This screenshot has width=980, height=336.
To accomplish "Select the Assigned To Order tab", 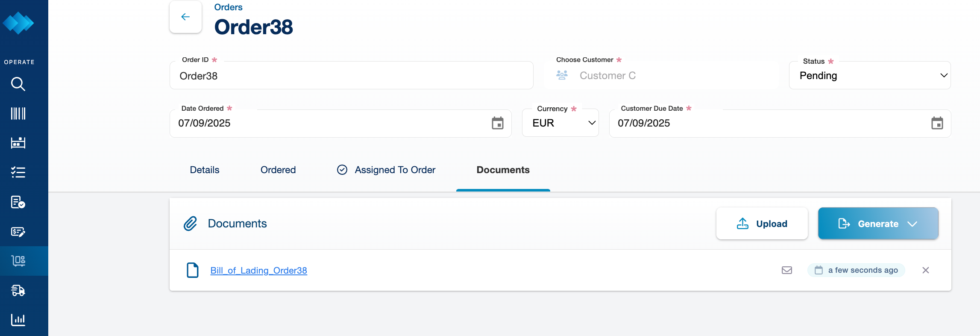I will pos(386,170).
